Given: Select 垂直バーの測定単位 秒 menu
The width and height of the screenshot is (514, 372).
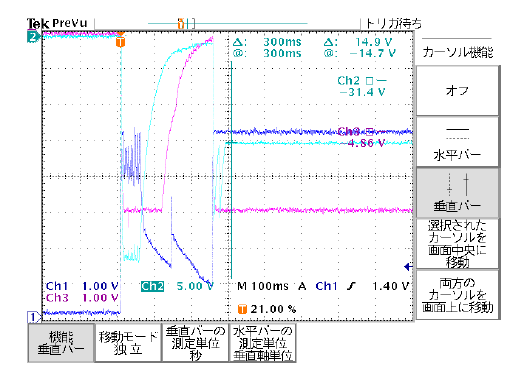Looking at the screenshot, I should (x=196, y=343).
